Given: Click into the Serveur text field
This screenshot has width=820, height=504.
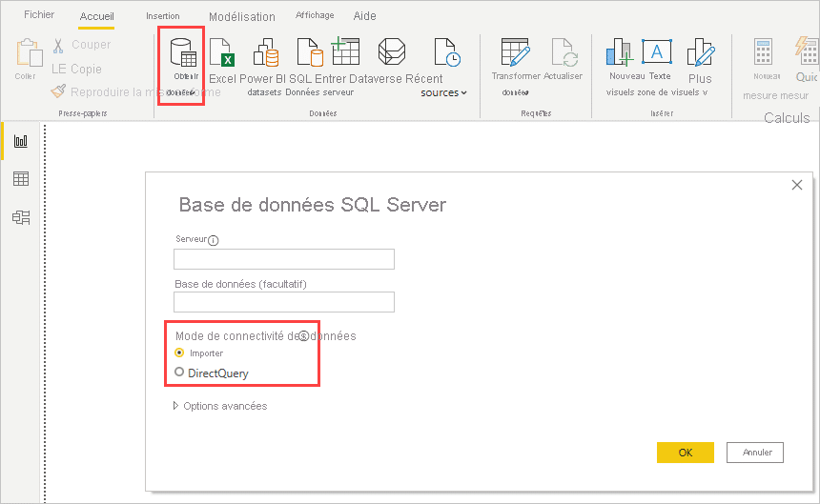Looking at the screenshot, I should tap(284, 259).
